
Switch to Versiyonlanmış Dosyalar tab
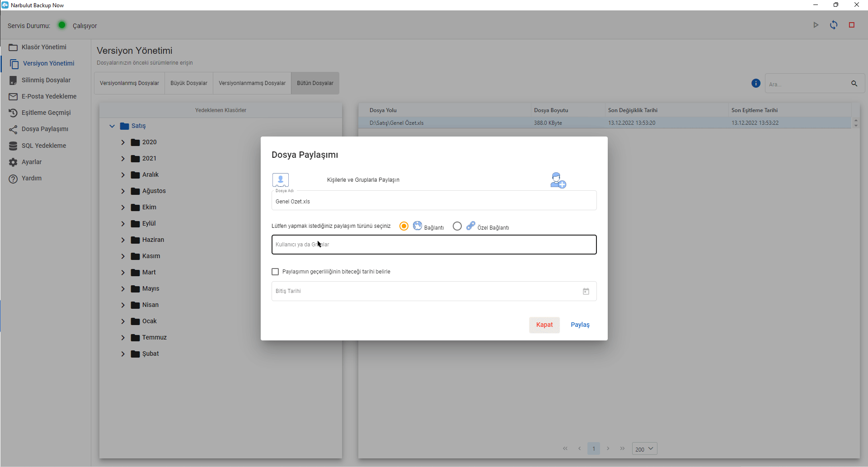pyautogui.click(x=129, y=83)
